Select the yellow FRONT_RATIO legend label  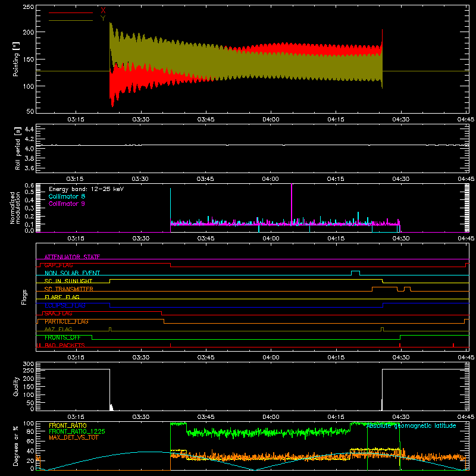click(68, 425)
